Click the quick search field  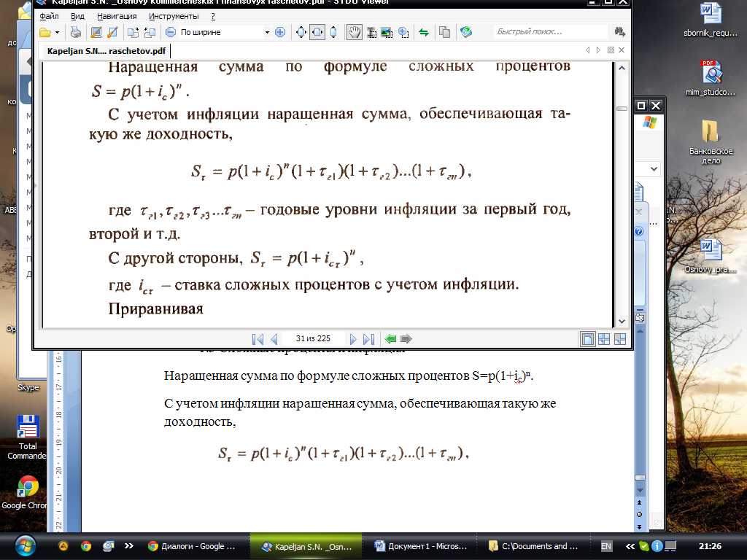point(550,32)
